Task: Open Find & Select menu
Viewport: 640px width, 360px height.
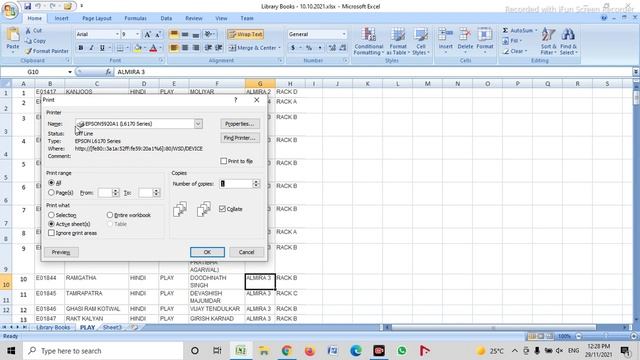Action: click(x=568, y=41)
